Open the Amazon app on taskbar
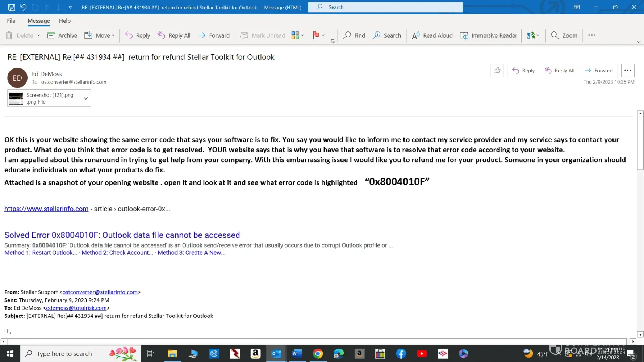This screenshot has height=362, width=644. (x=255, y=354)
